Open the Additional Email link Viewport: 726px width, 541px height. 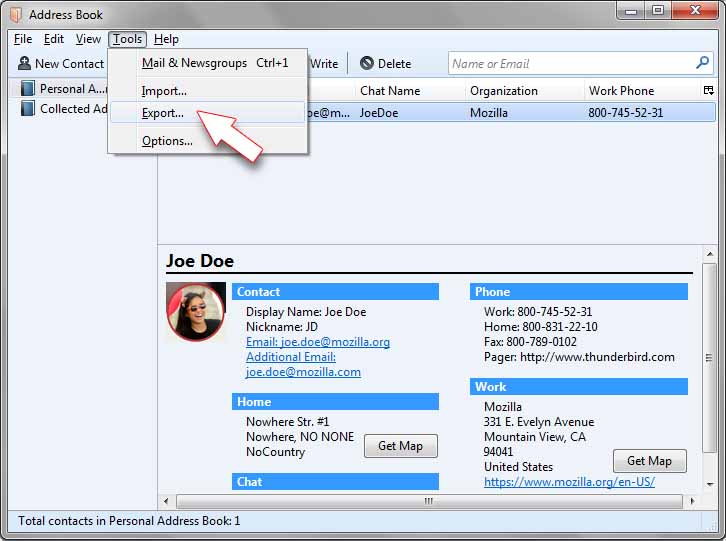click(291, 357)
